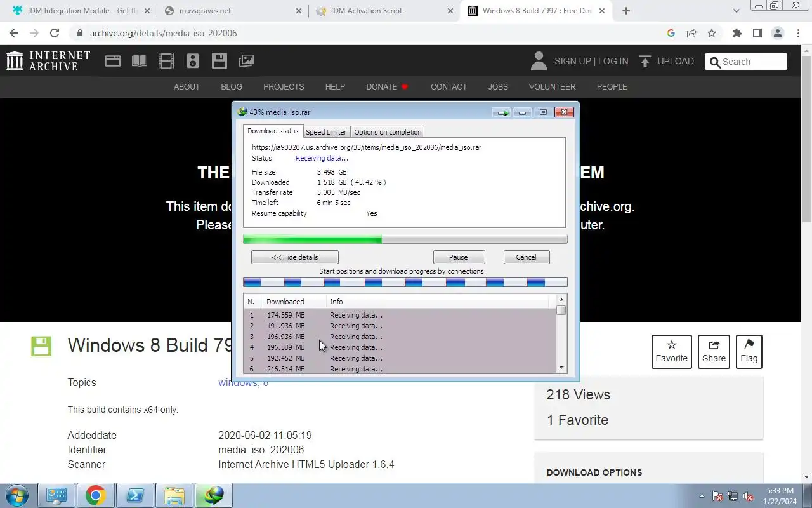The image size is (812, 508).
Task: Open the Web archive icon in the Archive nav
Action: click(x=113, y=61)
